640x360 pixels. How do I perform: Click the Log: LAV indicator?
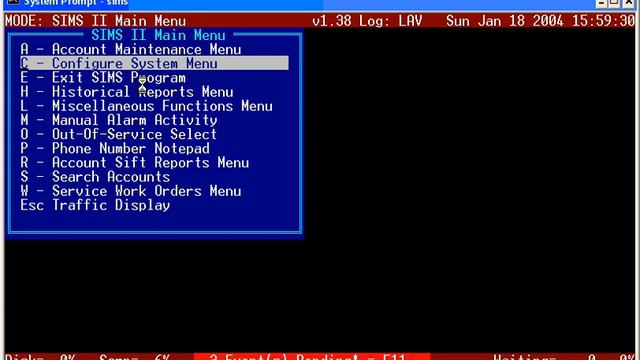click(x=391, y=21)
